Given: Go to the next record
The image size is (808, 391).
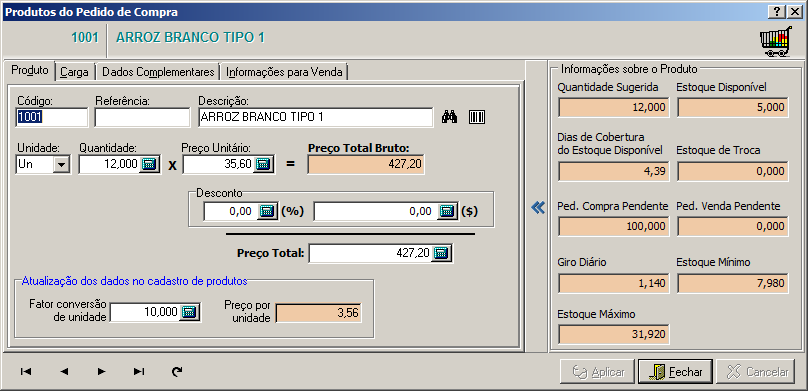Looking at the screenshot, I should [x=102, y=371].
